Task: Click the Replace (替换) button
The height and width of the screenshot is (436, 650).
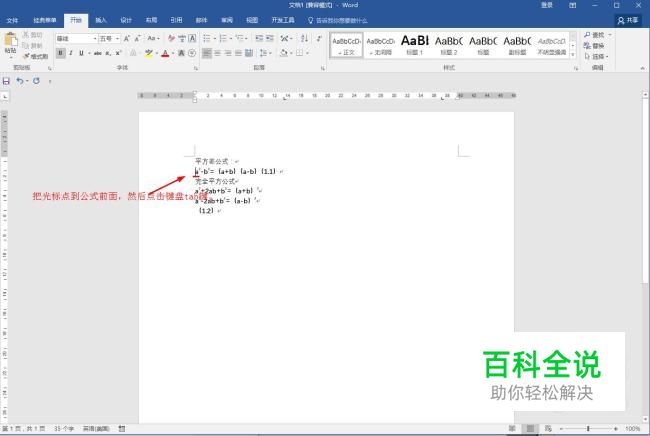Action: tap(594, 46)
